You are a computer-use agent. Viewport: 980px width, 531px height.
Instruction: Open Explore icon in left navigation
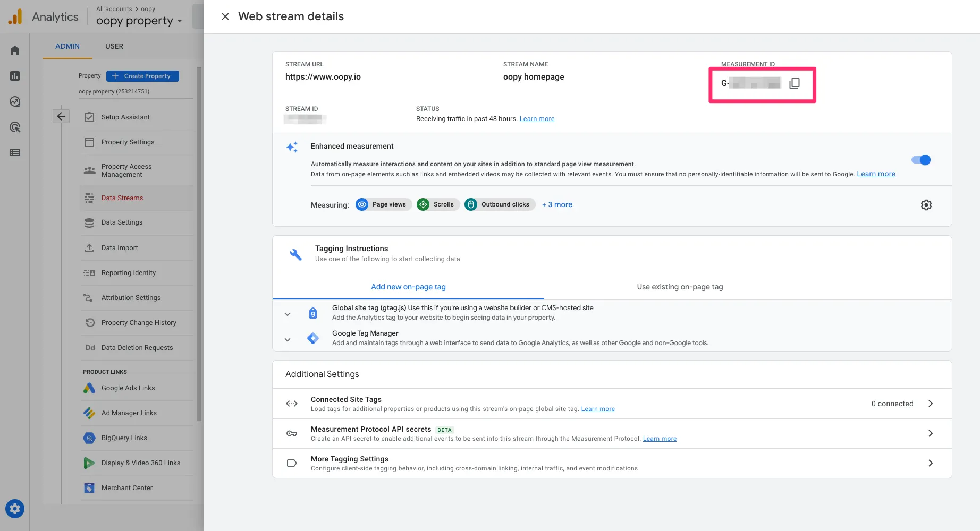pyautogui.click(x=15, y=101)
